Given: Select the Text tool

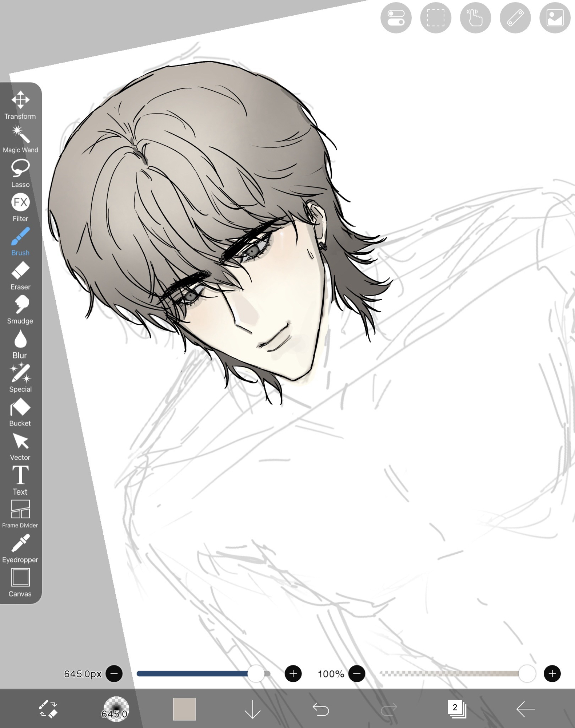Looking at the screenshot, I should tap(20, 480).
